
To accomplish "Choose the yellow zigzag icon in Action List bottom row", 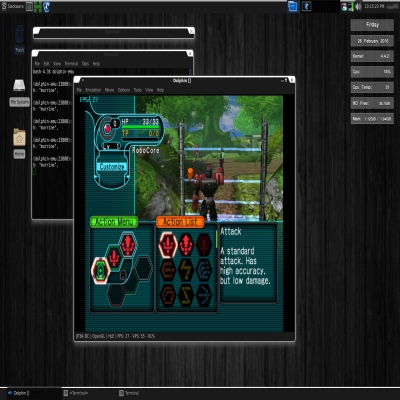I will coord(186,295).
